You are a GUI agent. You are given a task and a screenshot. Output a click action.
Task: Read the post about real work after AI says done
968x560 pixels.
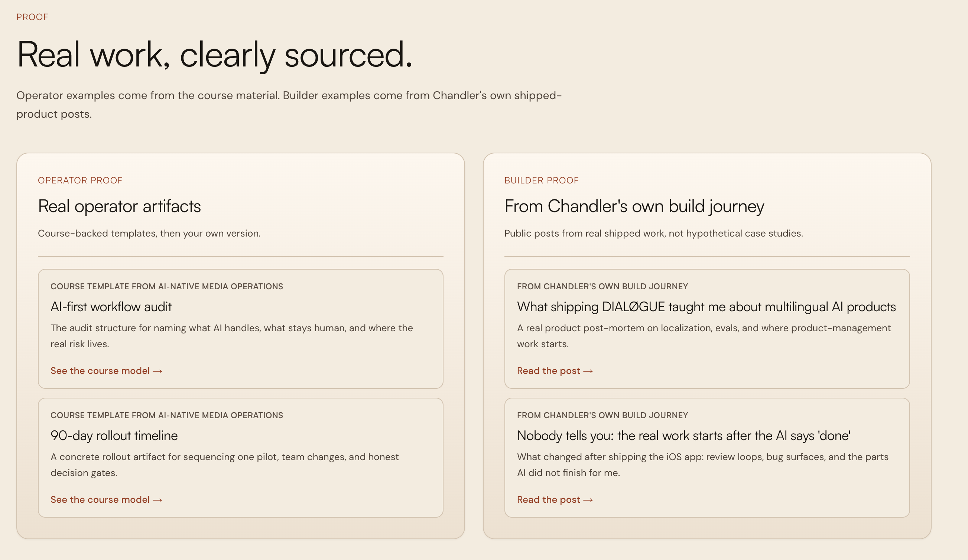click(555, 499)
